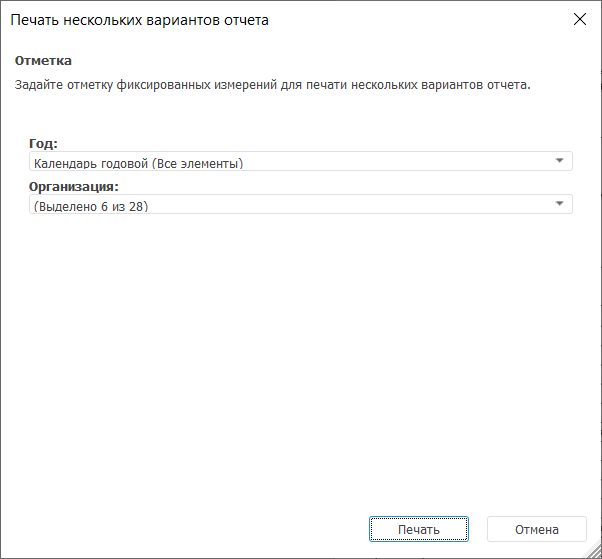Click the "(Выделено 6 из 28)" combo box

tap(300, 205)
